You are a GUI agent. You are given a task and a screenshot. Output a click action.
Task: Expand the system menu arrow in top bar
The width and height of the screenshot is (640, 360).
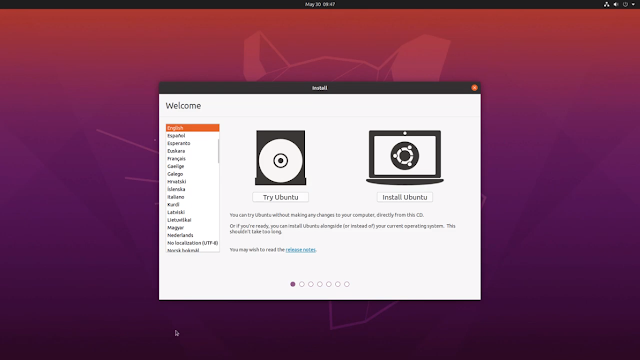point(633,4)
